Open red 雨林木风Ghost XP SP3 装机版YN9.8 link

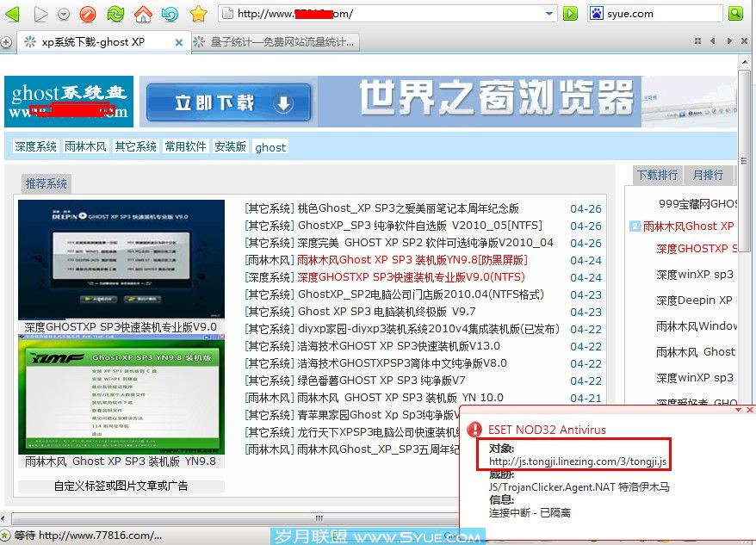412,260
